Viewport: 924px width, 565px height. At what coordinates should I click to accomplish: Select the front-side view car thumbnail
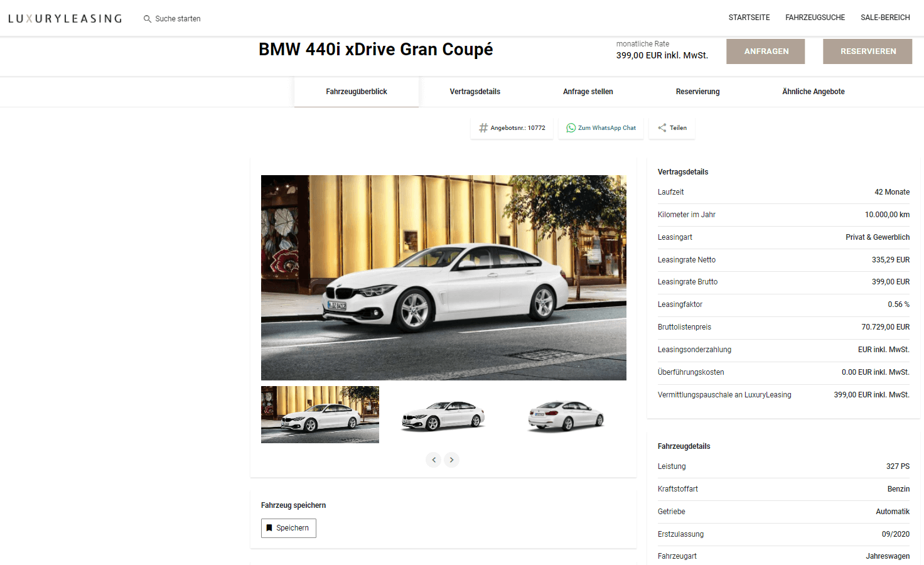click(444, 414)
